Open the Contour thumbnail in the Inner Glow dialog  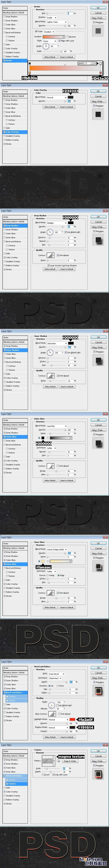pyautogui.click(x=50, y=593)
